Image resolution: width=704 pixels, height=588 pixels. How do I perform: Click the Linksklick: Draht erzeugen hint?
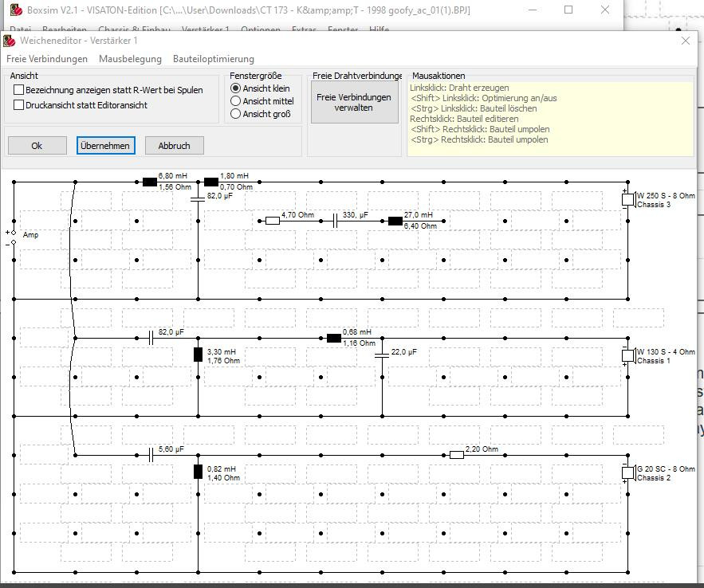459,88
